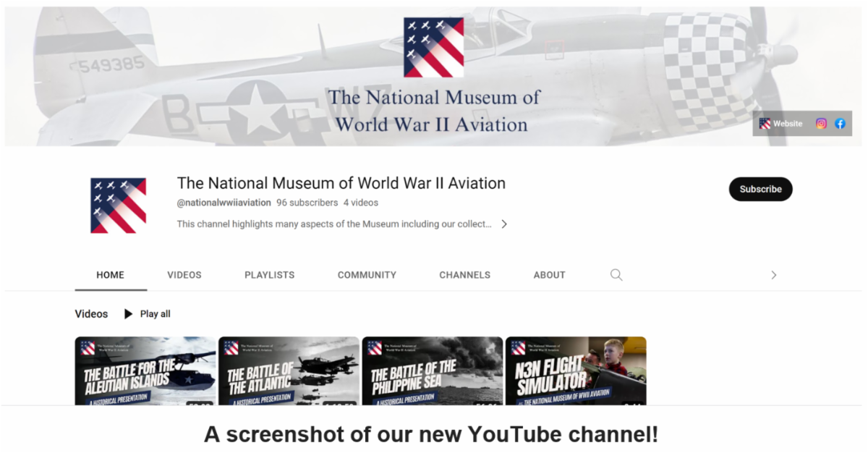868x453 pixels.
Task: Click the channel name heading text
Action: [x=341, y=183]
